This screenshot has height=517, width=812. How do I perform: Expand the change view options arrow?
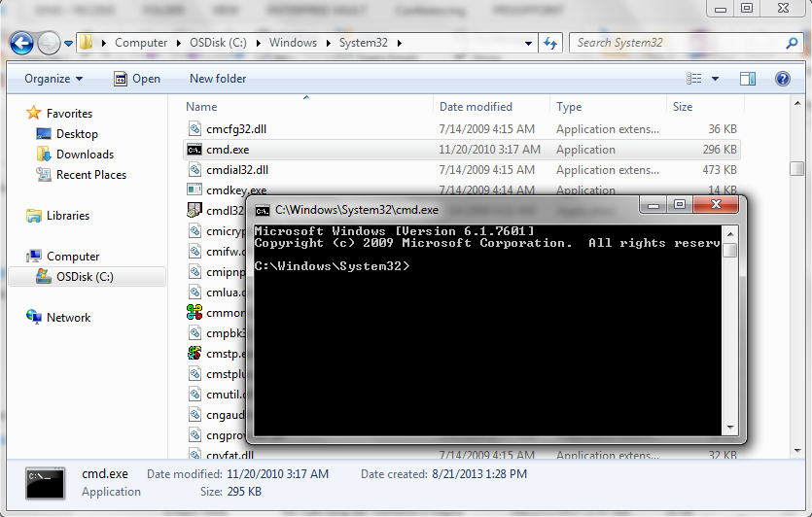click(716, 79)
